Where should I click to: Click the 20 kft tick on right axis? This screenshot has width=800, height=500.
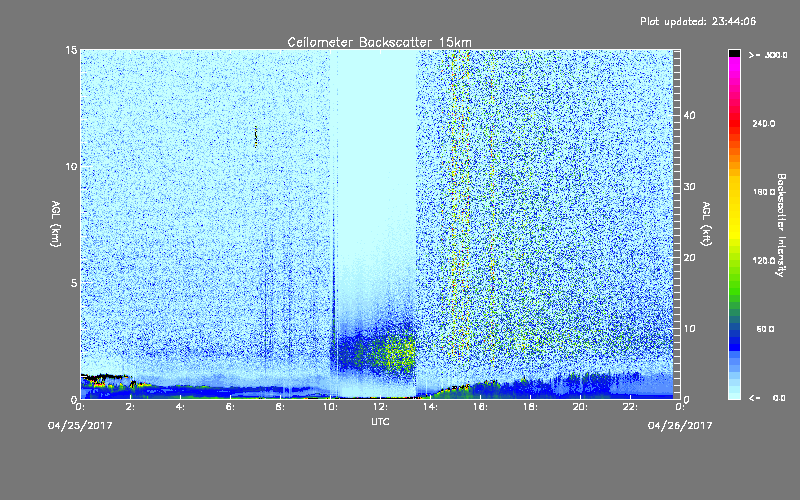click(689, 257)
